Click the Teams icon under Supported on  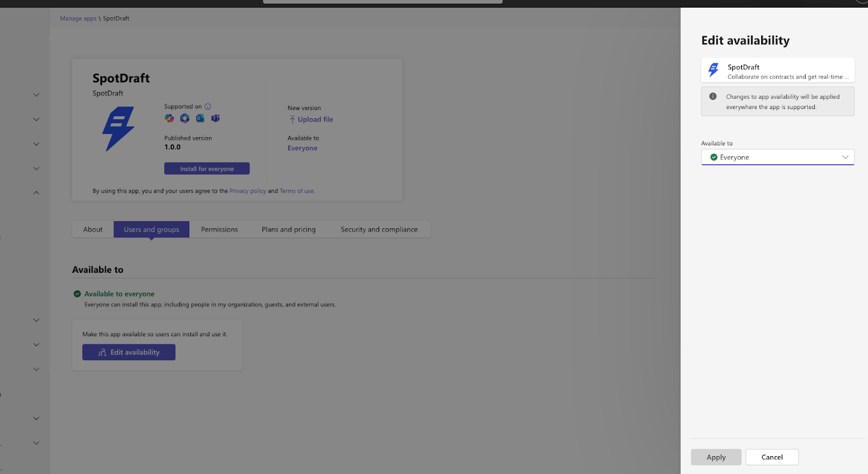pyautogui.click(x=215, y=118)
